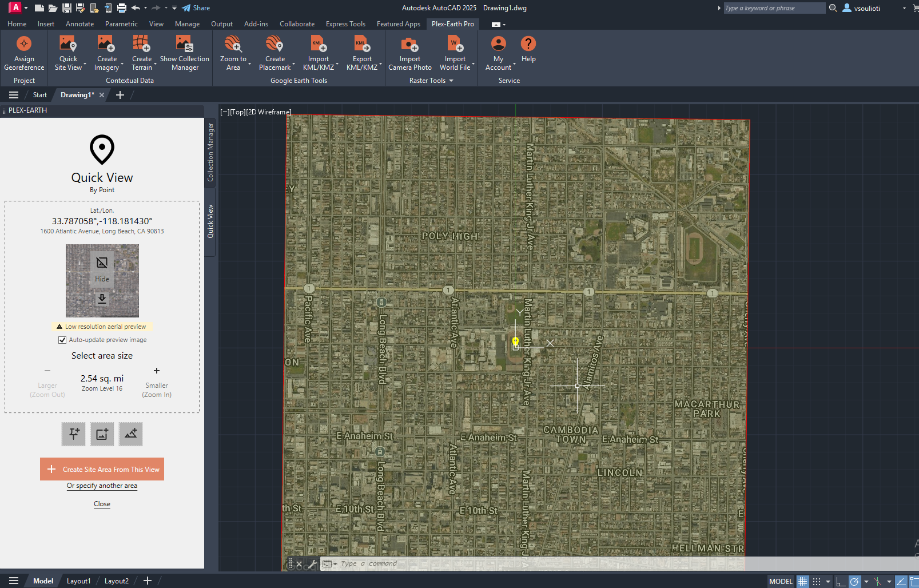Expand the Zoom to Area dropdown arrow

tap(250, 64)
